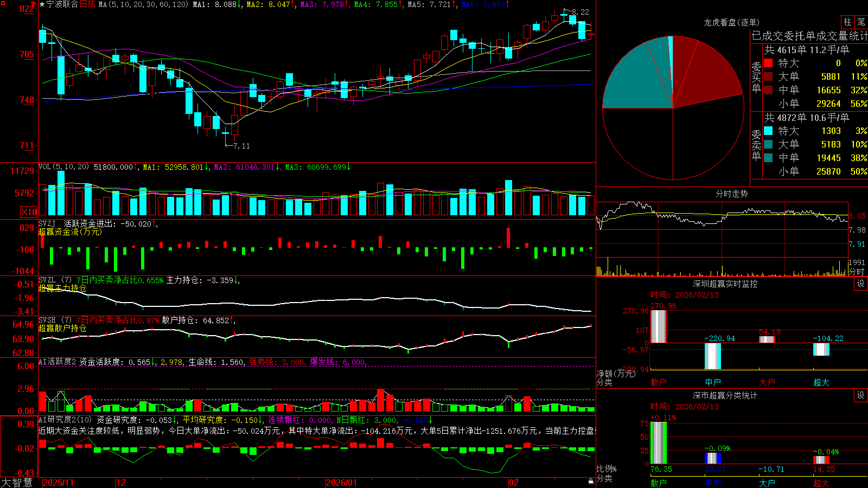
Task: Click the -104.22 超大 bar
Action: pyautogui.click(x=821, y=349)
